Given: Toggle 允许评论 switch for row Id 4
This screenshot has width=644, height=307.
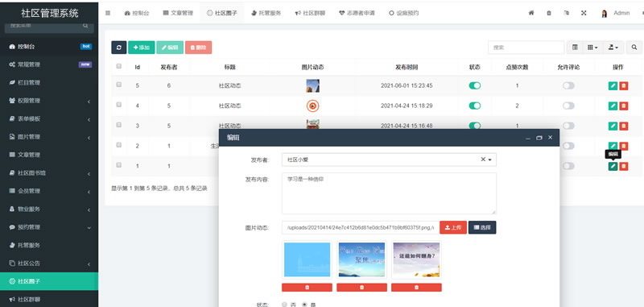Looking at the screenshot, I should tap(568, 106).
